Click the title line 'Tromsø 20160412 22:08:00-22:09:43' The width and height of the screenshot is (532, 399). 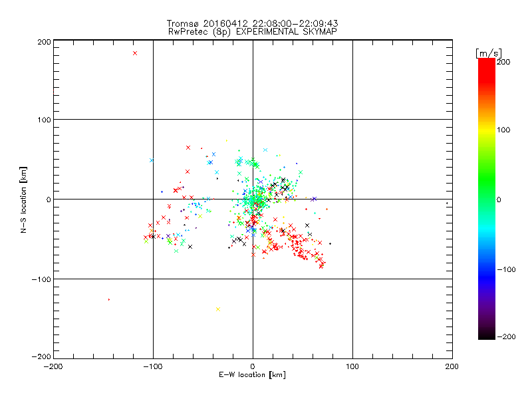coord(252,23)
